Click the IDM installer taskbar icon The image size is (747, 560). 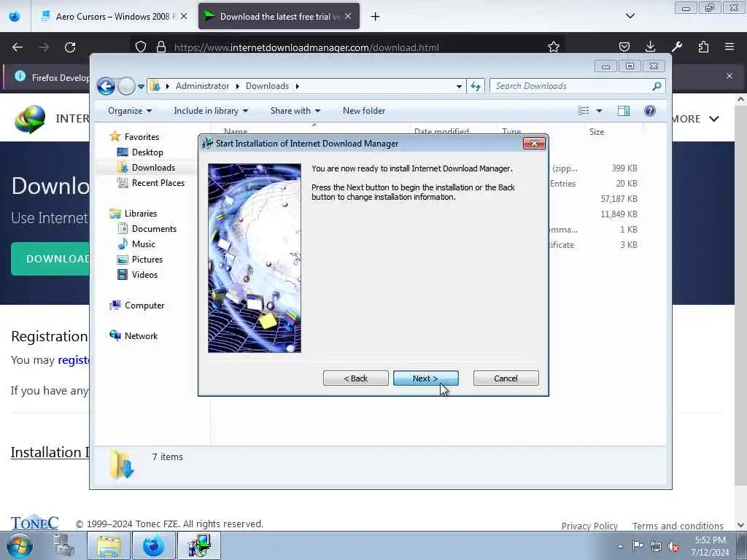point(199,545)
